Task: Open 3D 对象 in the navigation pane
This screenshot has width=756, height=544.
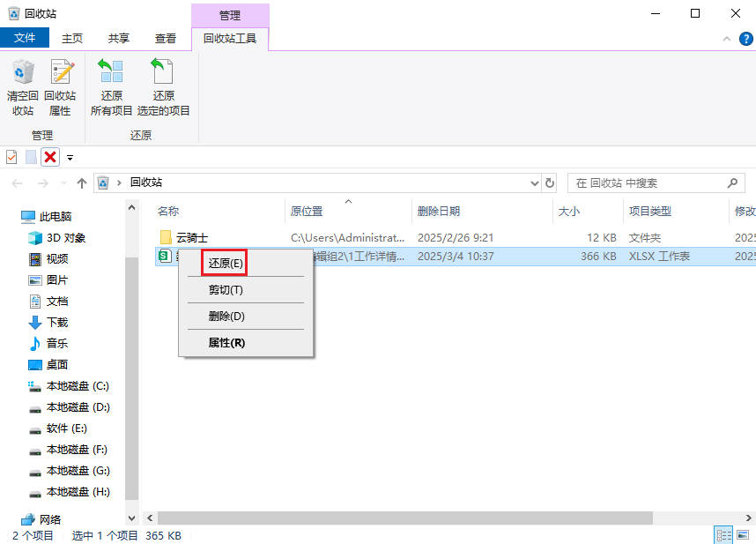Action: coord(57,238)
